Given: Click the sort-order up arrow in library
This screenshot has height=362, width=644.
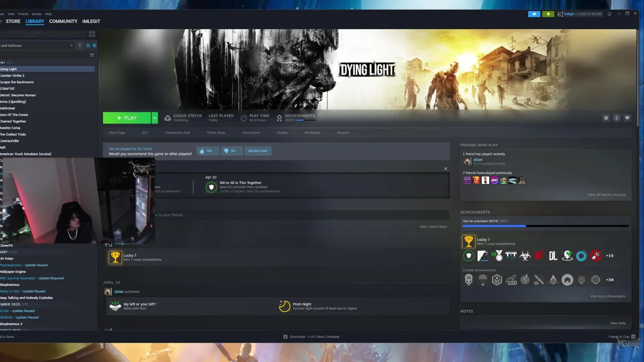Looking at the screenshot, I should click(x=79, y=45).
